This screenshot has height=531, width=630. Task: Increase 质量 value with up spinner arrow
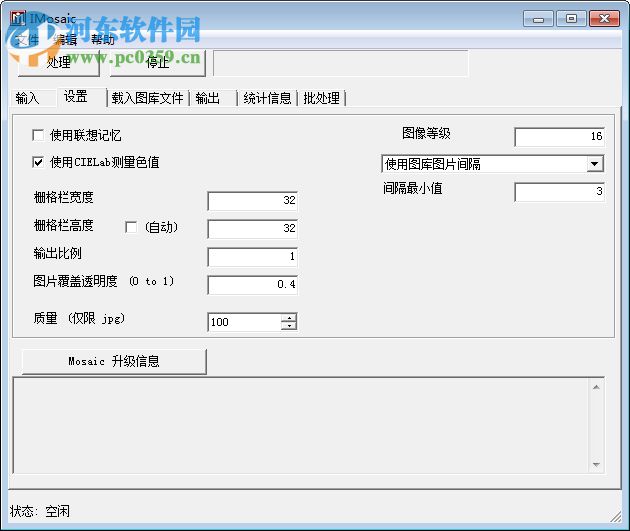pyautogui.click(x=289, y=318)
